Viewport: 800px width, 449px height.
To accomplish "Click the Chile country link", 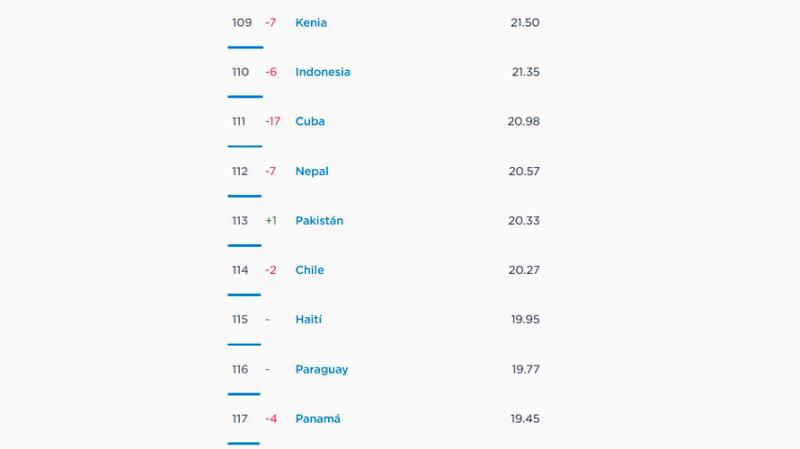I will coord(310,270).
